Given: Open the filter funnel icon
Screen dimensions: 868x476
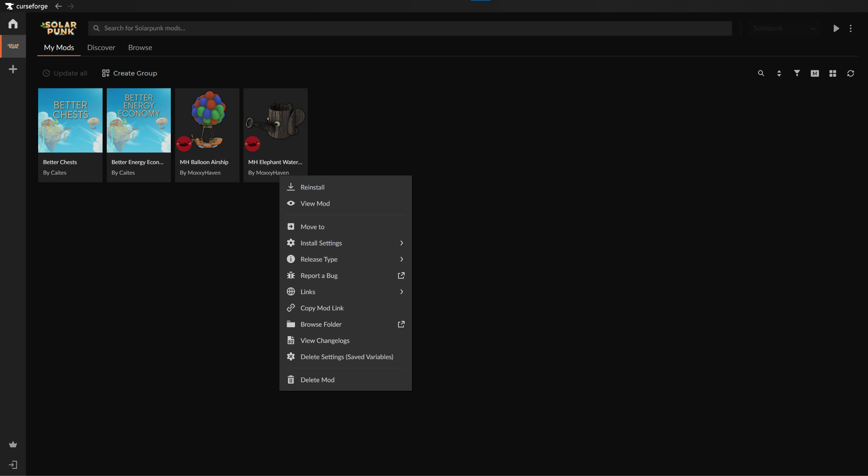Looking at the screenshot, I should (x=797, y=73).
